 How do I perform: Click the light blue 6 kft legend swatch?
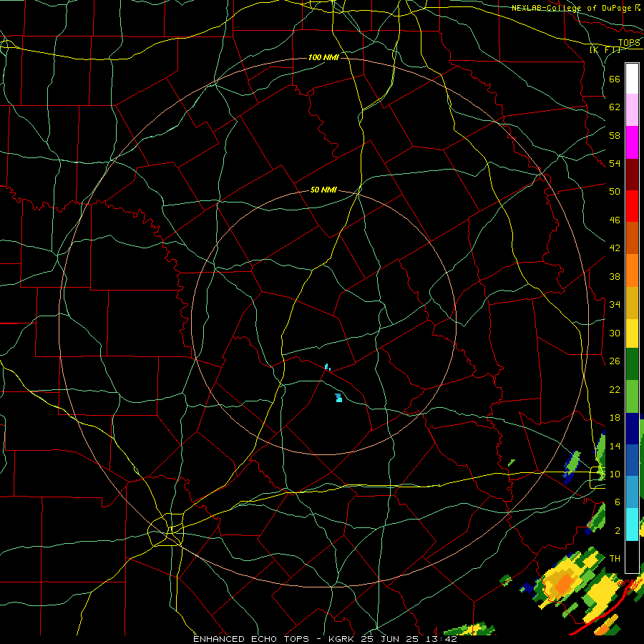[632, 492]
